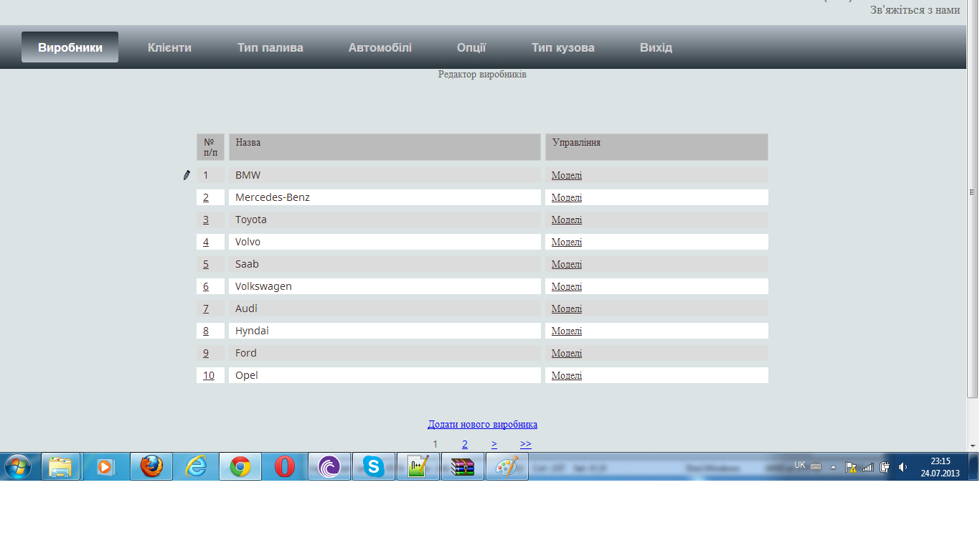This screenshot has width=980, height=551.
Task: Open Моделі link for Mercedes-Benz
Action: click(567, 197)
